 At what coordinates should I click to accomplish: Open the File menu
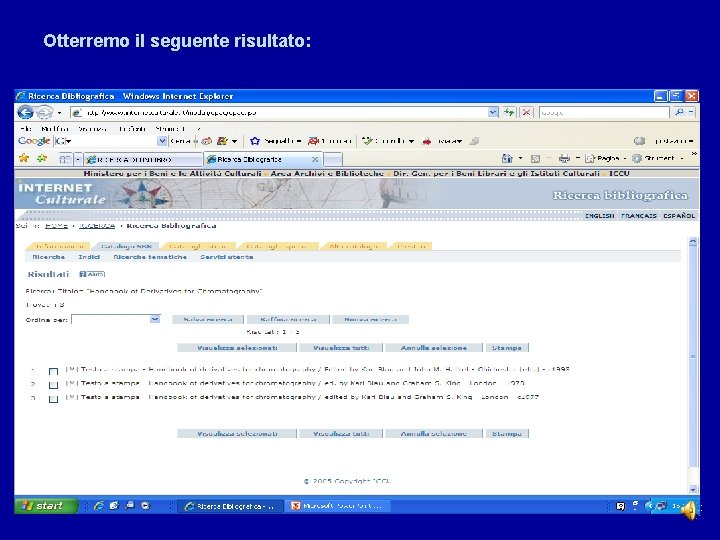(26, 129)
